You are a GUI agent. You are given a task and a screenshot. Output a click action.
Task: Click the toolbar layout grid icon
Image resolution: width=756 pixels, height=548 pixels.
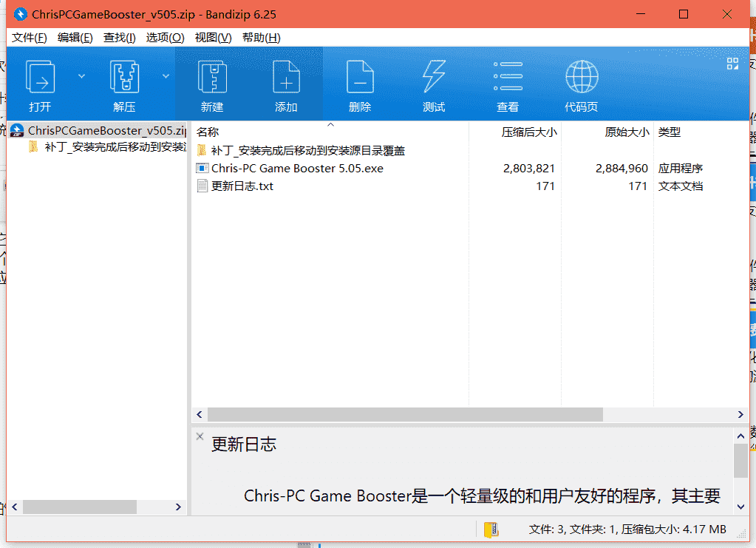(732, 64)
